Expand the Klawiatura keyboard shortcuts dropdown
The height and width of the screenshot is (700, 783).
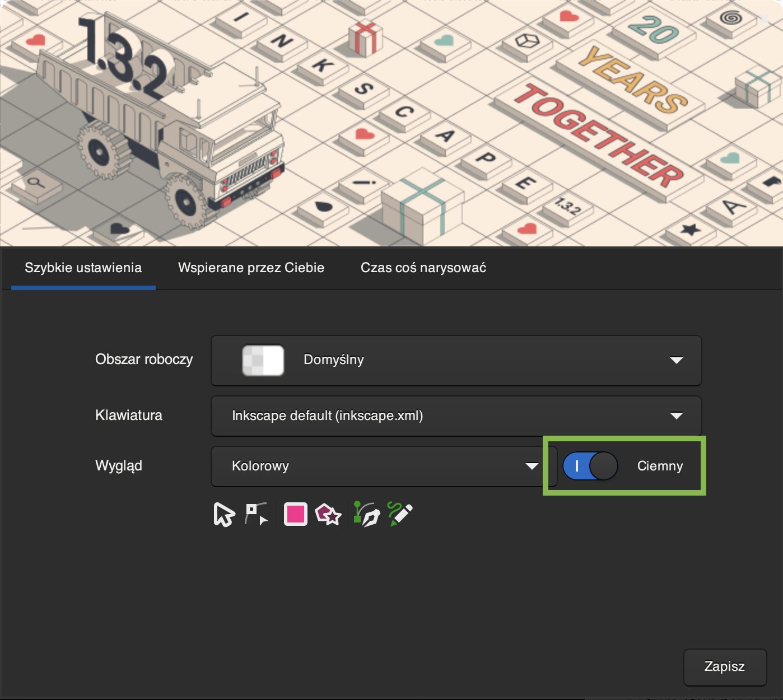(456, 416)
